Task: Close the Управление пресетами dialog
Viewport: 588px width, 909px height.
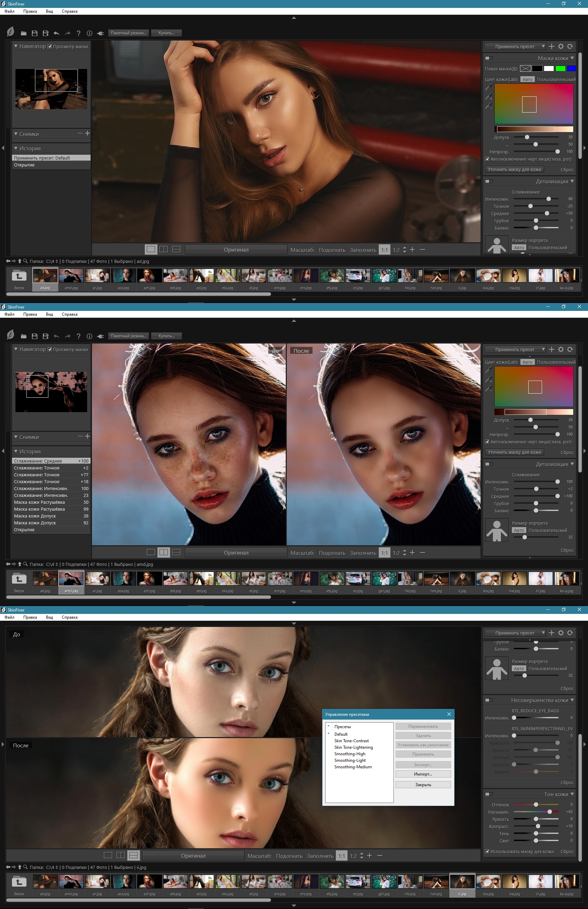Action: pos(449,714)
